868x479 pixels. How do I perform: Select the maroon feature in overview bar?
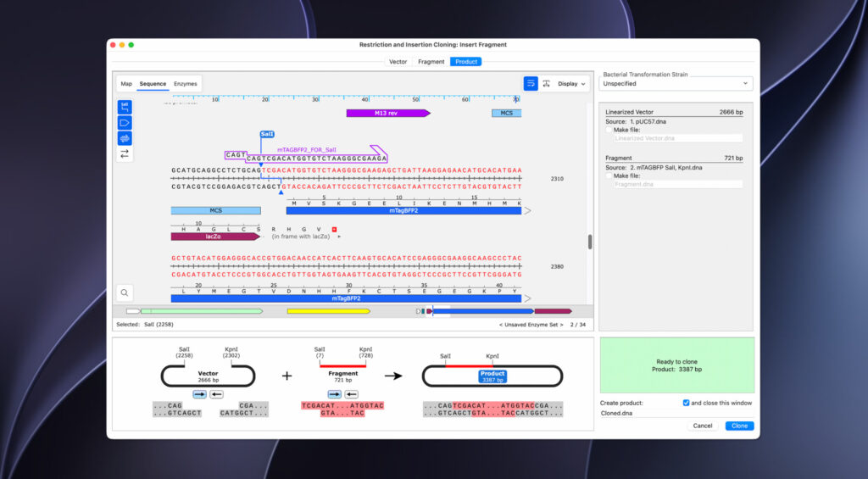tap(553, 311)
